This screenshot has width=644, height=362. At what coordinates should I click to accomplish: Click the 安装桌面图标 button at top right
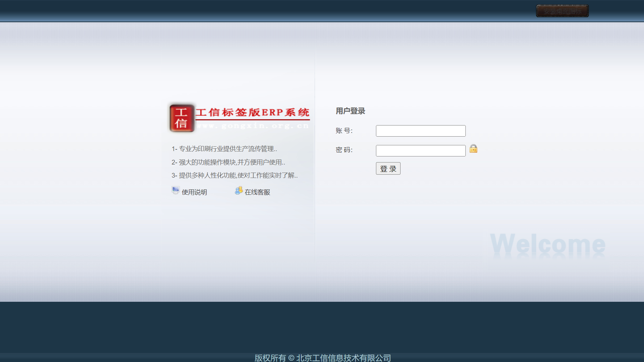coord(562,10)
